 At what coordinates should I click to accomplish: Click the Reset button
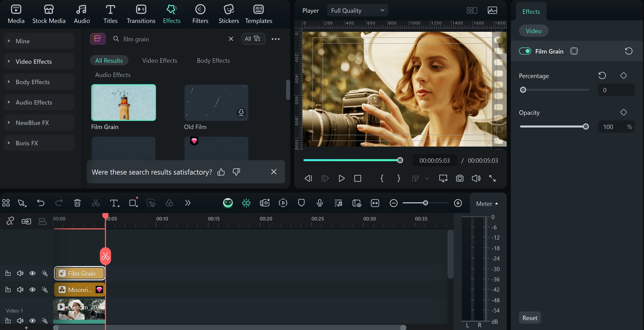530,318
